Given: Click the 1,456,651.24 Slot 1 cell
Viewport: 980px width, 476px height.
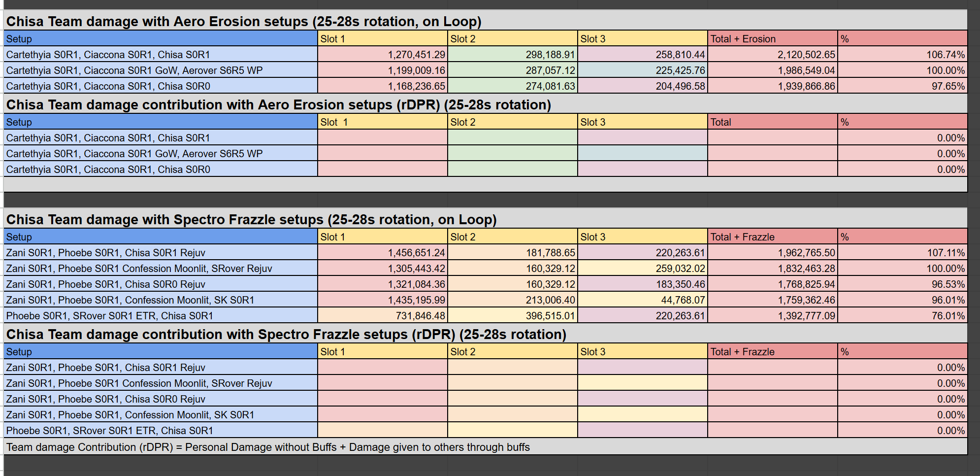Looking at the screenshot, I should pyautogui.click(x=383, y=252).
